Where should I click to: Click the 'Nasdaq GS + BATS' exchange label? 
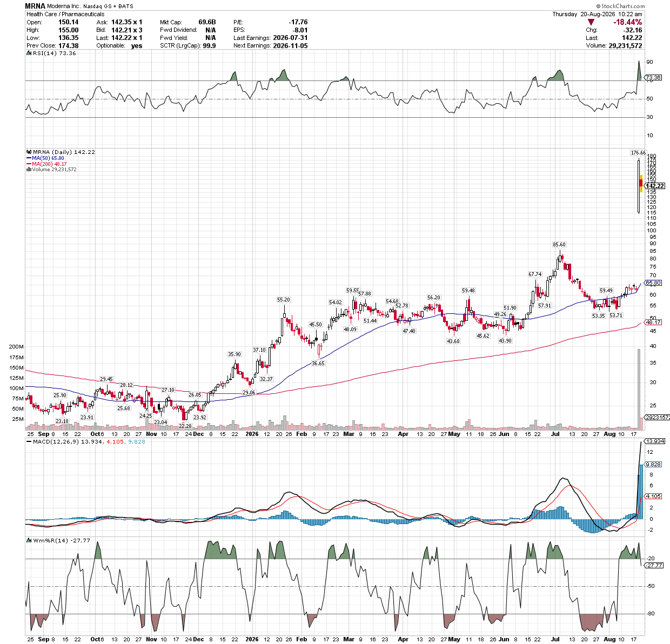tap(108, 6)
